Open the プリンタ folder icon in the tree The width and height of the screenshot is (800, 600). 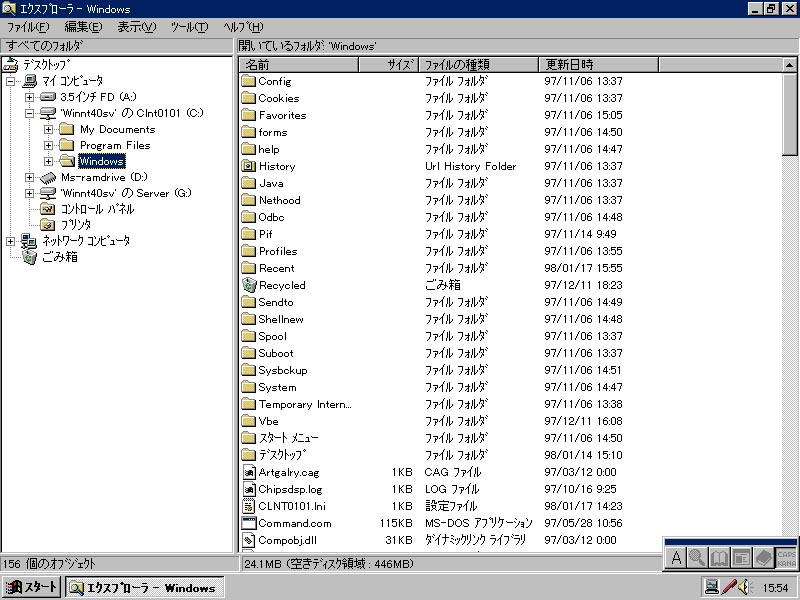click(x=47, y=225)
